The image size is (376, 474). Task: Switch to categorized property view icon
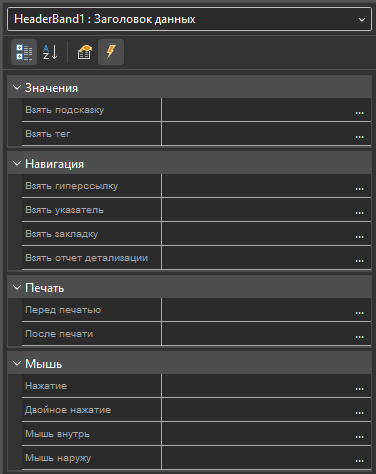pyautogui.click(x=24, y=52)
